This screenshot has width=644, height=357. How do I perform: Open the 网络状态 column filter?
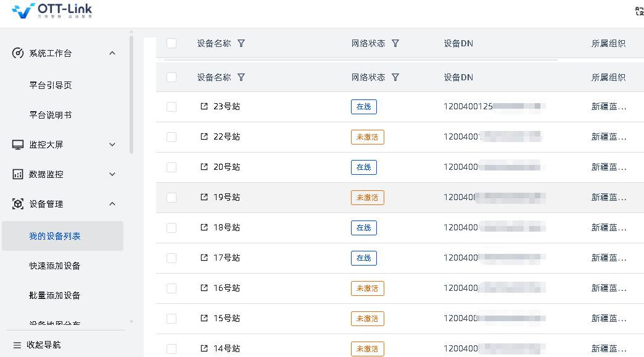click(395, 77)
